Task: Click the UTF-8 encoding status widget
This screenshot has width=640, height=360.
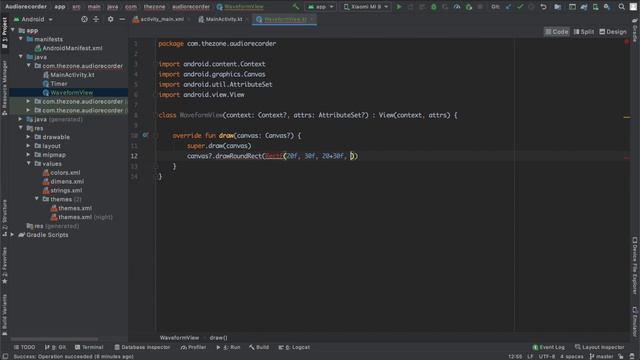Action: tap(547, 356)
